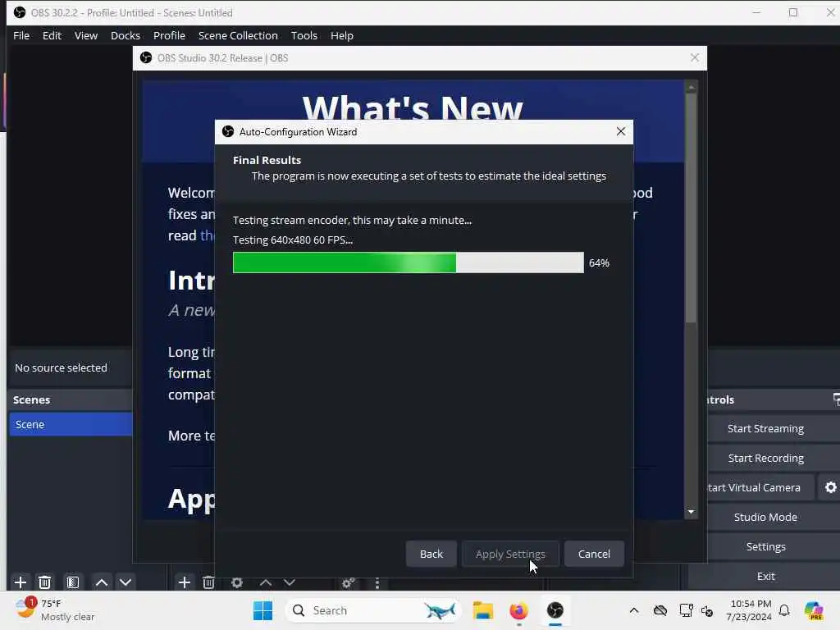Close the OBS Studio 30.2 Release window
Viewport: 840px width, 630px height.
click(x=694, y=58)
